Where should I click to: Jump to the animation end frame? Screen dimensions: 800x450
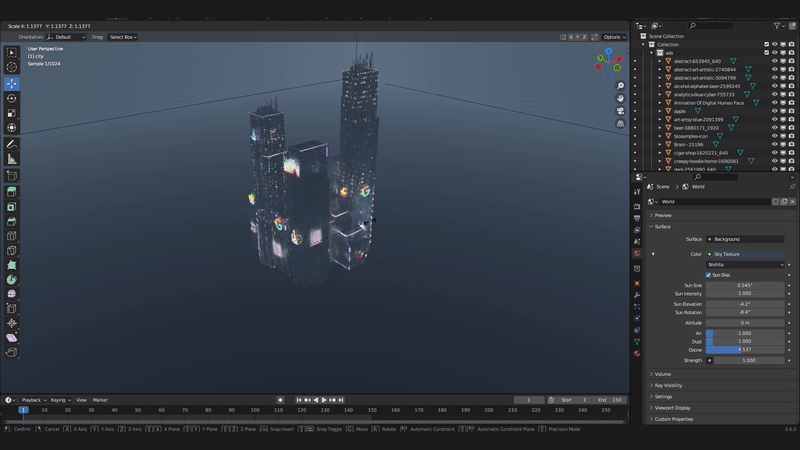coord(341,400)
